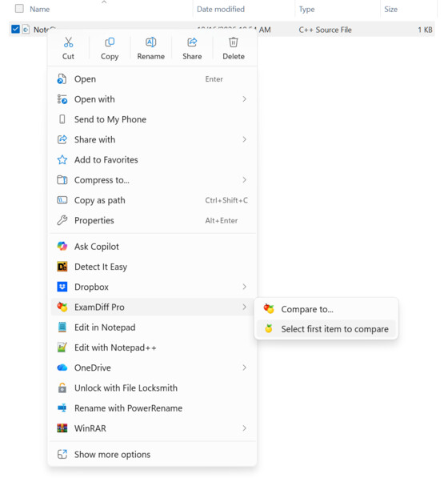Image resolution: width=448 pixels, height=482 pixels.
Task: Click the Cut scissors icon
Action: point(68,42)
